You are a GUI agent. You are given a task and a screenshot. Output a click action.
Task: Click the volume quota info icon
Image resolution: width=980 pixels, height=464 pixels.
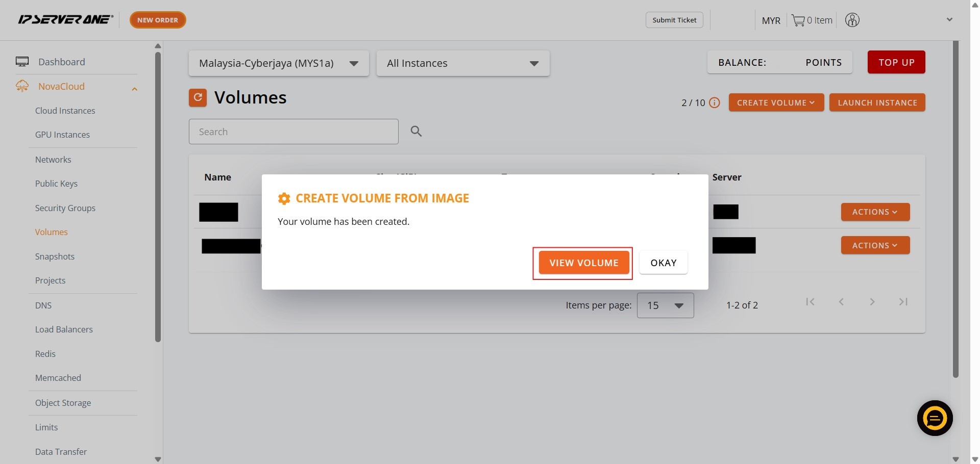(x=715, y=103)
